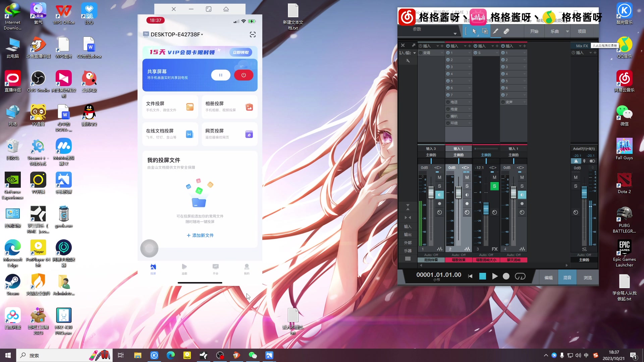Stop DAW playback

(x=482, y=276)
